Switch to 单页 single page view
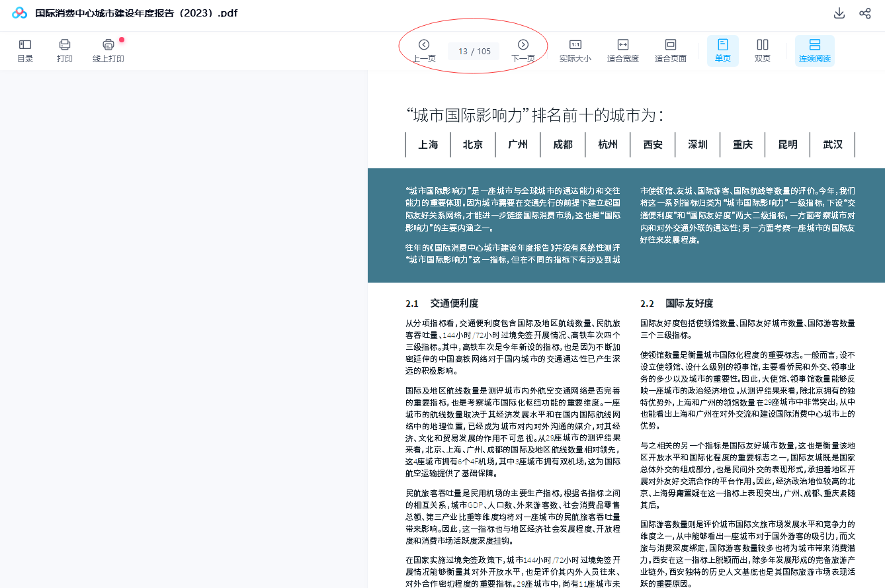 coord(722,50)
